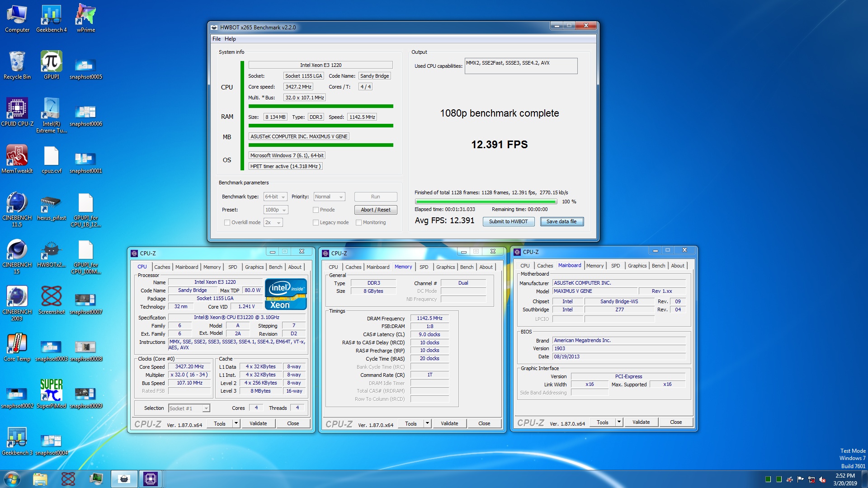The width and height of the screenshot is (868, 488).
Task: Open the Recycle Bin
Action: coord(17,66)
